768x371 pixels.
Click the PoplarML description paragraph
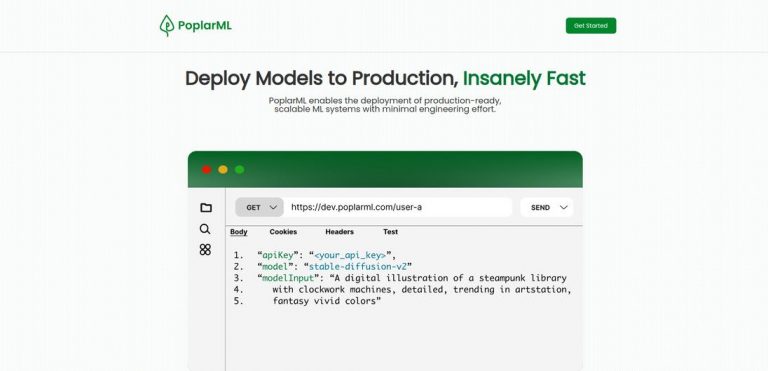(385, 105)
